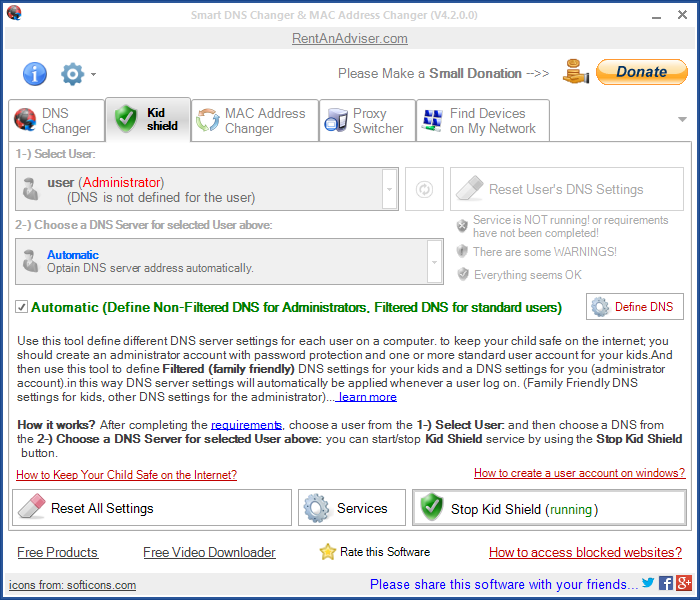
Task: Click the 'Service is NOT running' shield icon
Action: tap(462, 226)
